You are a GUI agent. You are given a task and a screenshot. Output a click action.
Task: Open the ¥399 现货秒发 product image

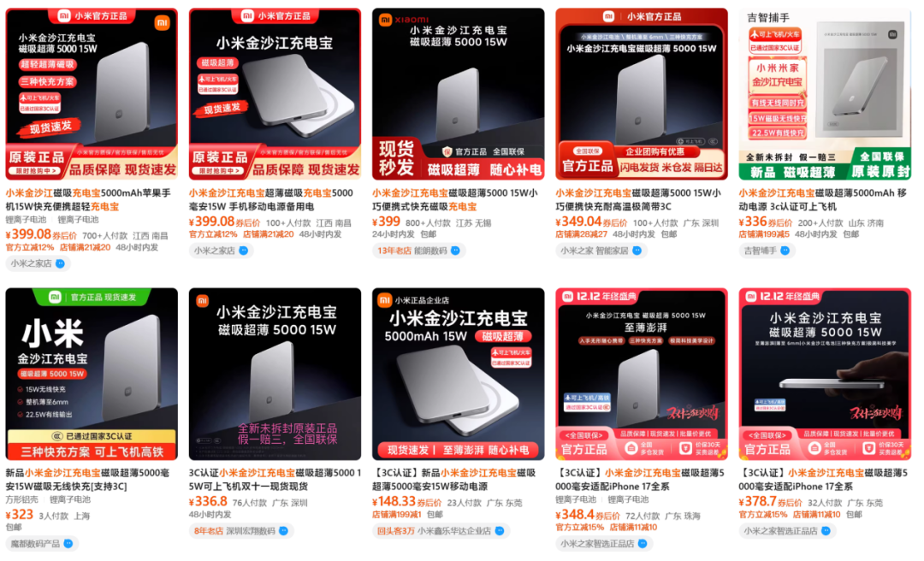click(x=458, y=94)
